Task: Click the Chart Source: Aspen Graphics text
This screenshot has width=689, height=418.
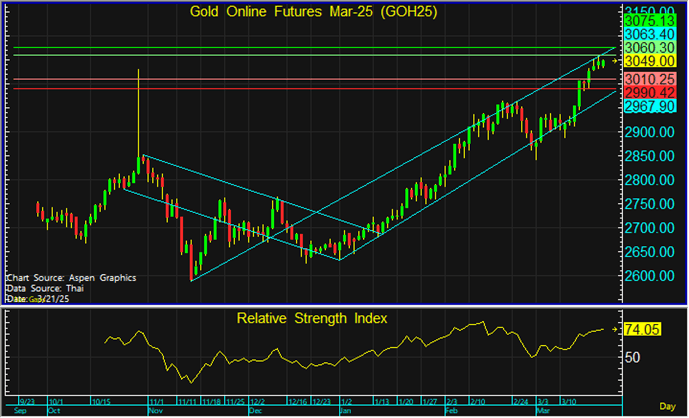Action: coord(70,277)
